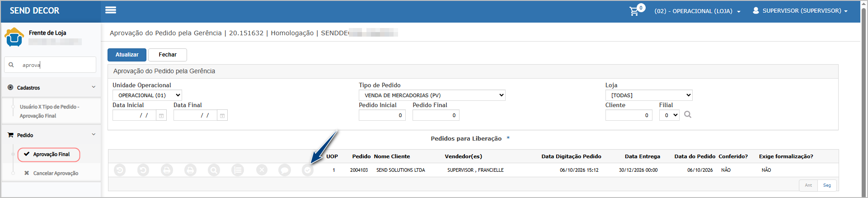The width and height of the screenshot is (868, 198).
Task: Open the Loja dropdown
Action: [x=649, y=95]
